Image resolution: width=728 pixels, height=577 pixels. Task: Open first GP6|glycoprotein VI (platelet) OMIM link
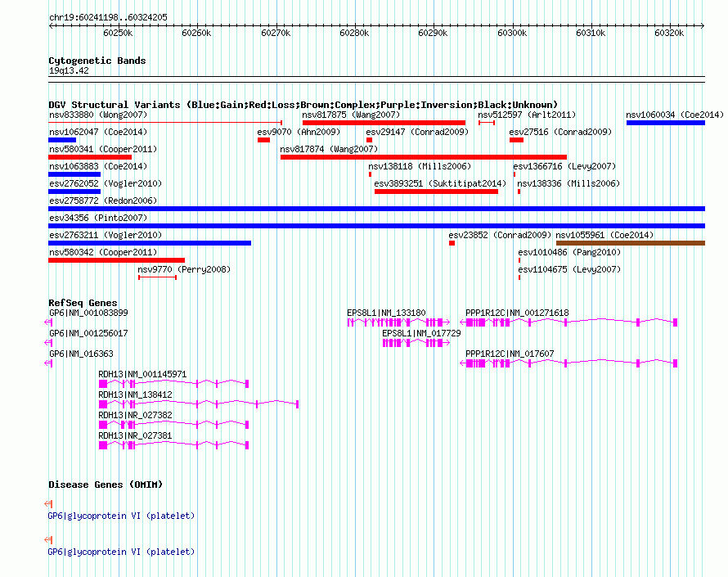pos(121,516)
